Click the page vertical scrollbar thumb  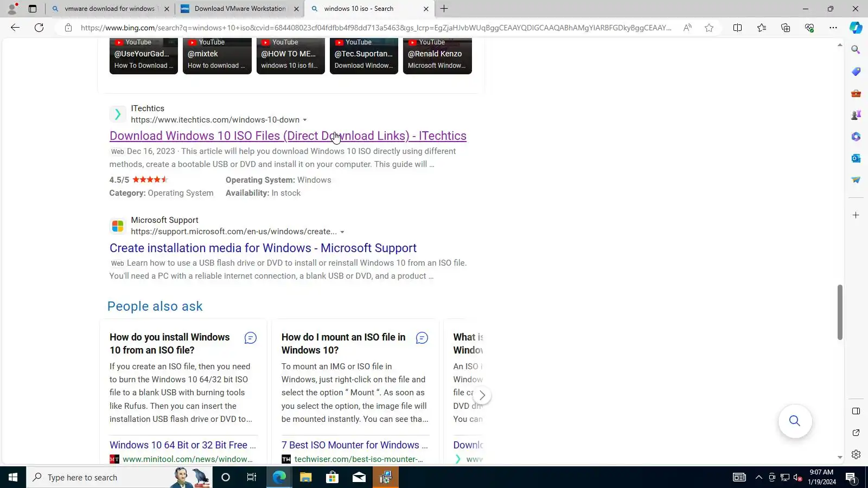(840, 312)
